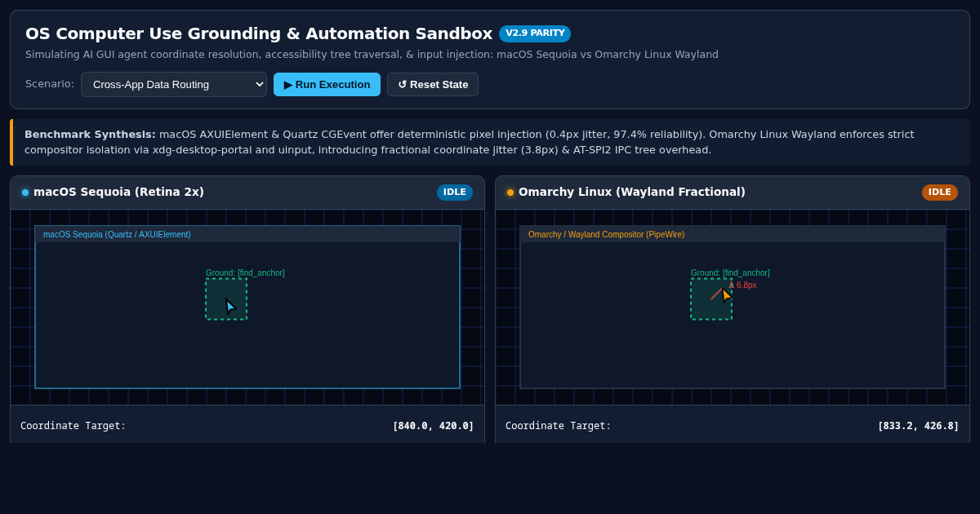The image size is (980, 514).
Task: Click the macOS Sequoia (Retina 2x) heading
Action: coord(118,193)
